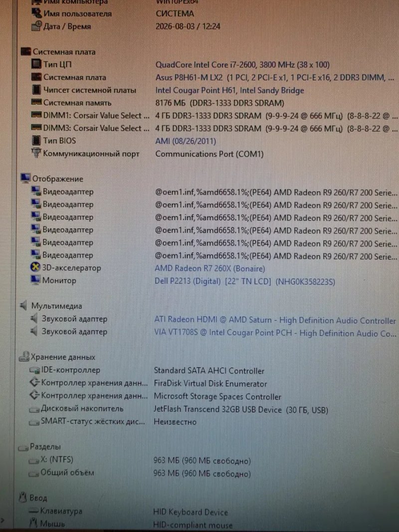This screenshot has height=532, width=399.
Task: Select the Standard SATA AHCI Controller value
Action: click(x=209, y=371)
